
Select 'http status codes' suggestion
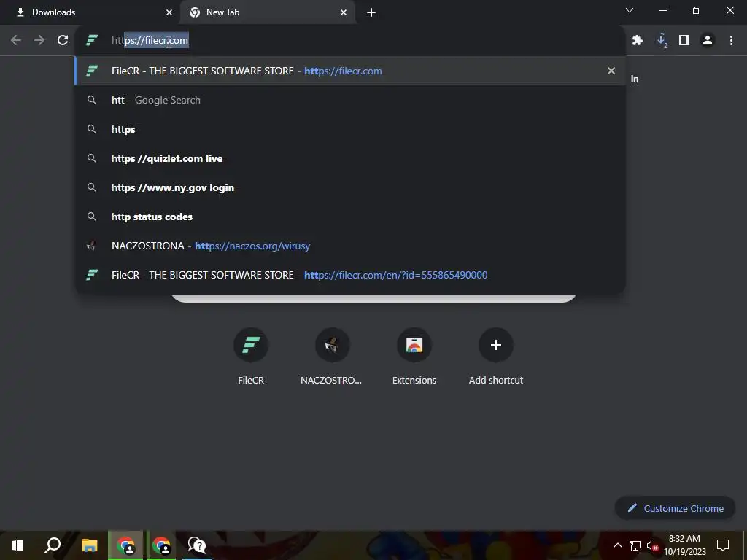[350, 217]
